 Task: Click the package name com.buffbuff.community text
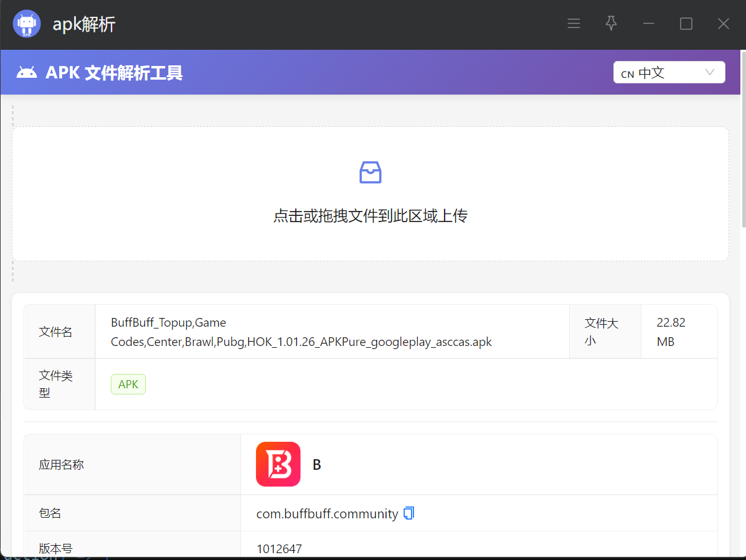click(327, 514)
